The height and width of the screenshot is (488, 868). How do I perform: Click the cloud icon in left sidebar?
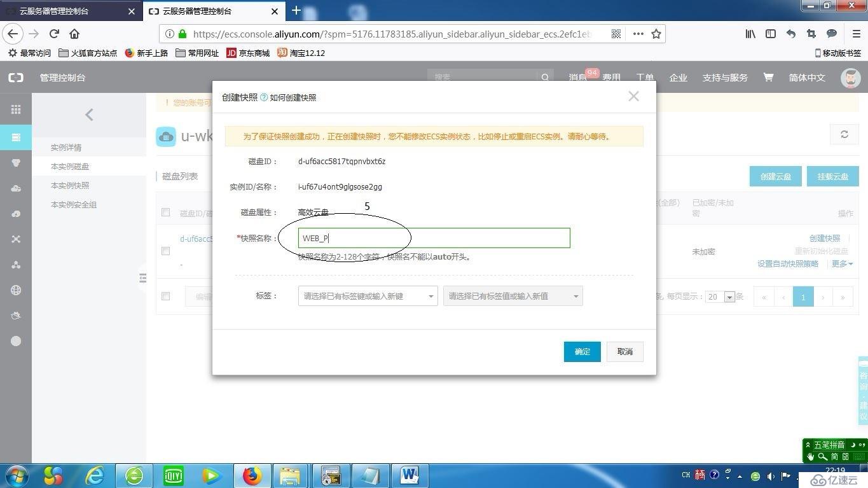click(16, 188)
